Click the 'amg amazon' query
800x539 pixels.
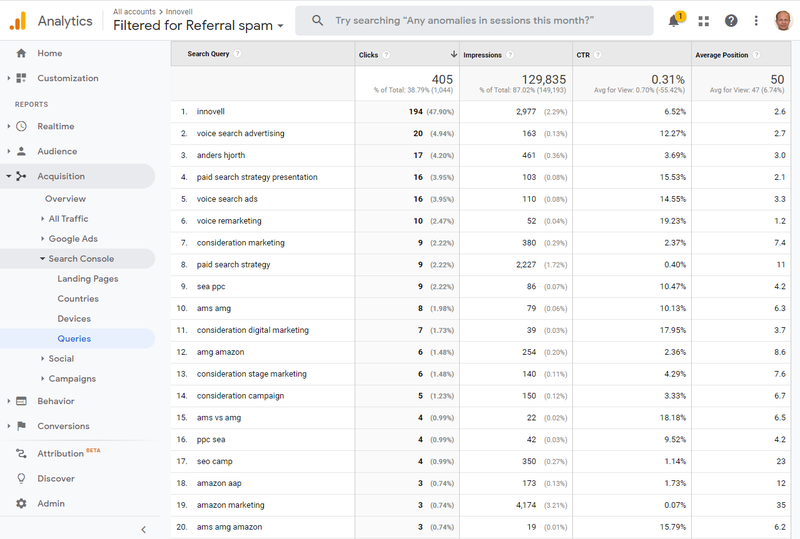[x=220, y=352]
